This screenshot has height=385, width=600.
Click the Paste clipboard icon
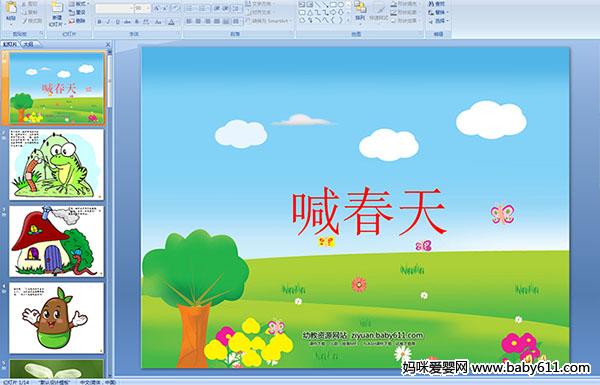pyautogui.click(x=11, y=11)
